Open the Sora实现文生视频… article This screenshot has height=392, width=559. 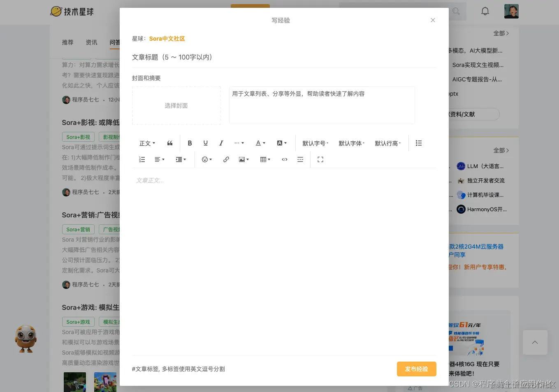(478, 65)
